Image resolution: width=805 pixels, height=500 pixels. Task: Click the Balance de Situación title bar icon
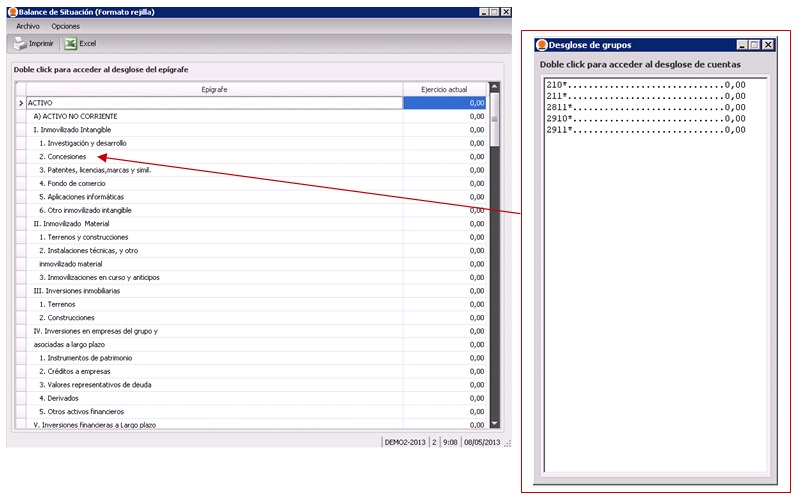click(11, 11)
